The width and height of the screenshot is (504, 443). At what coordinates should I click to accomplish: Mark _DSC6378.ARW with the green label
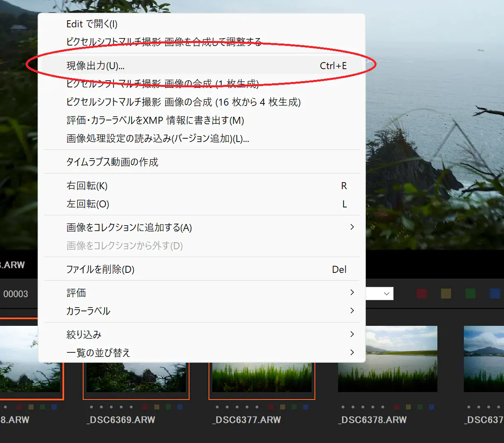pyautogui.click(x=420, y=407)
